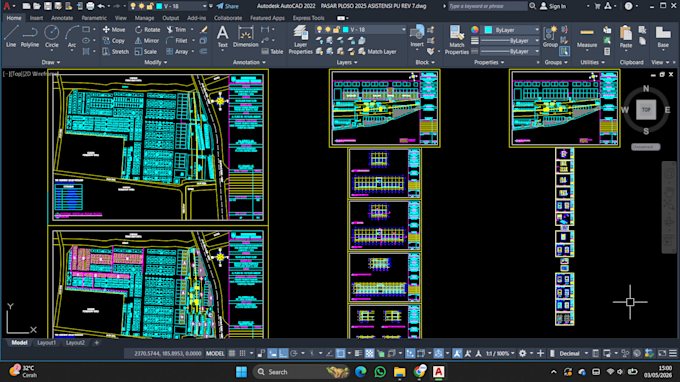
Task: Toggle snap mode in status bar
Action: click(243, 353)
